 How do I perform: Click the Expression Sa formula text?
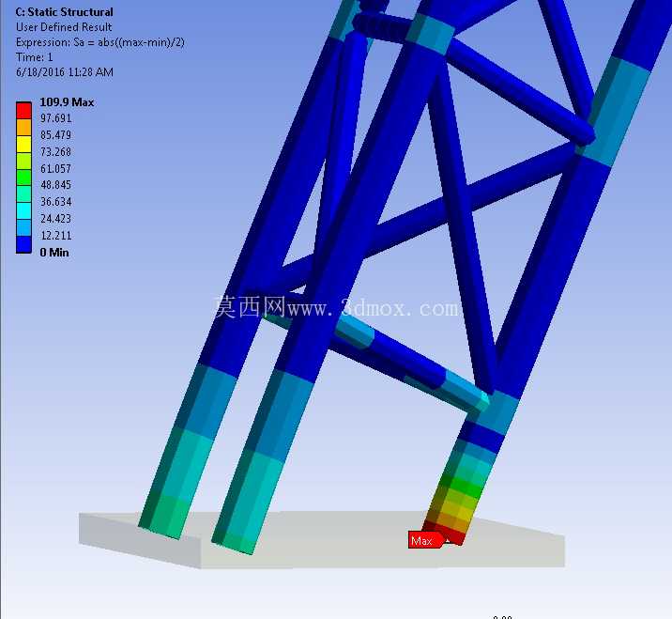pos(100,42)
